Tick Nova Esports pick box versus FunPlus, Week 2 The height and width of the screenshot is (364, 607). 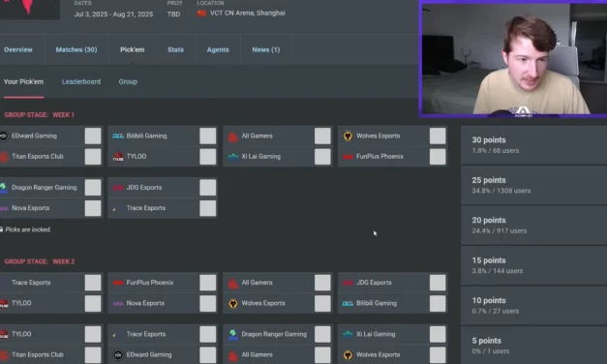208,304
